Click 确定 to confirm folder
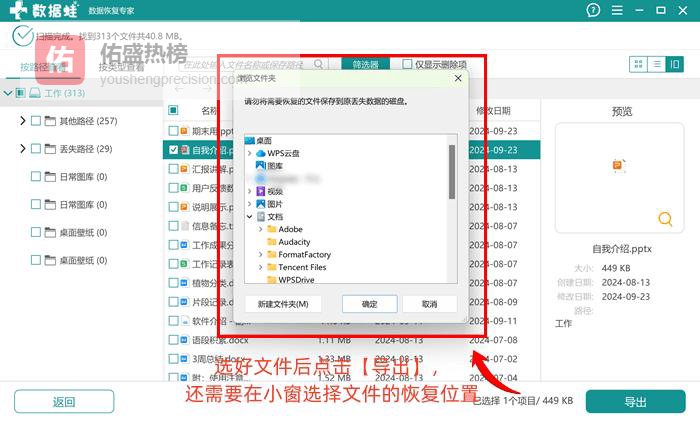Screen dimensions: 700x422 369,303
